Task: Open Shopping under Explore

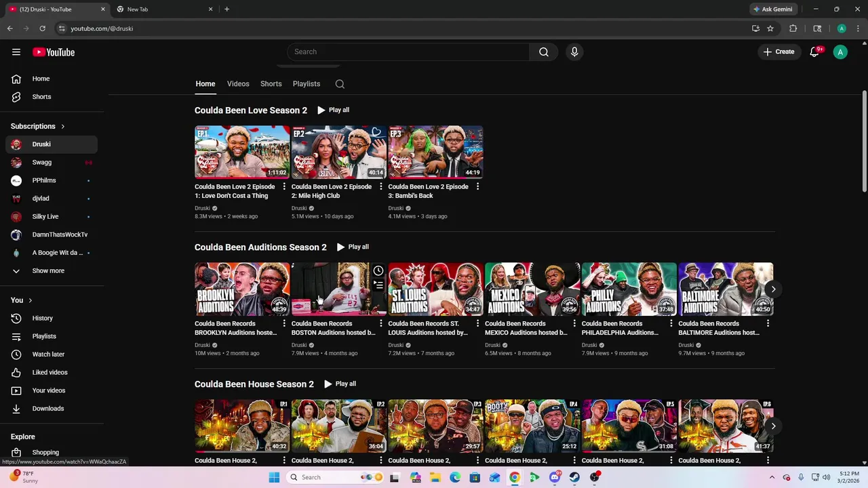Action: 52,452
